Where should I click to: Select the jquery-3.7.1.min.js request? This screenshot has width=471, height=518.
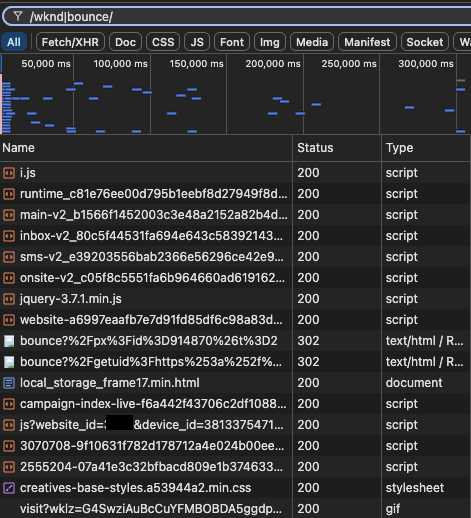pyautogui.click(x=235, y=299)
